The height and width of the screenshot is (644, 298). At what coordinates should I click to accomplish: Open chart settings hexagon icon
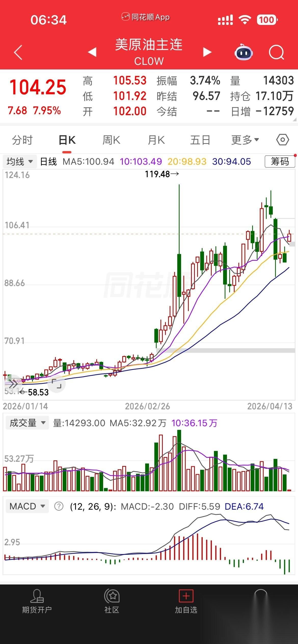(x=283, y=140)
